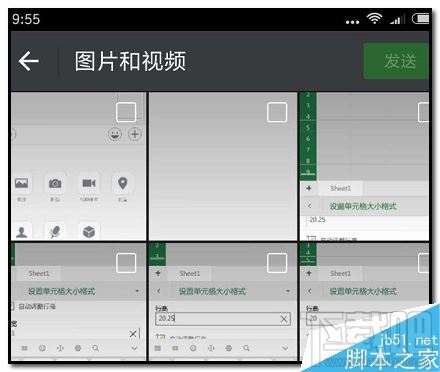440x372 pixels.
Task: Check the box on the top-right spreadsheet rows thumbnail
Action: pyautogui.click(x=424, y=112)
